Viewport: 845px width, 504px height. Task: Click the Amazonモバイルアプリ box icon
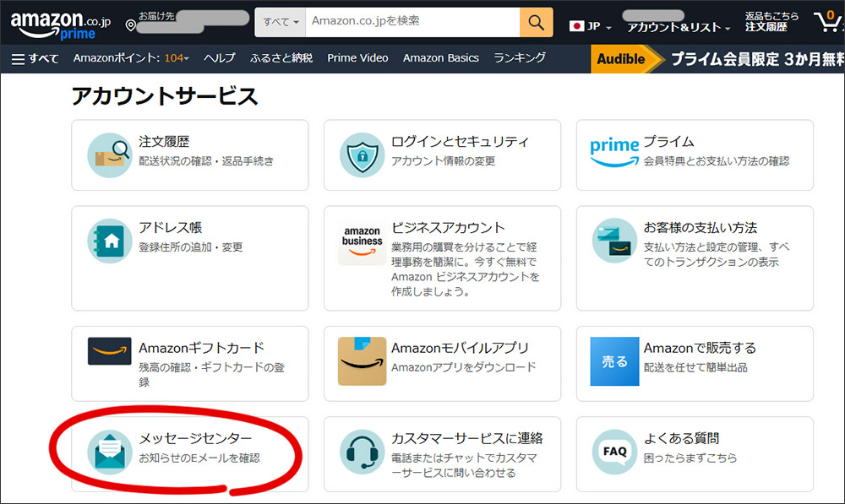363,360
